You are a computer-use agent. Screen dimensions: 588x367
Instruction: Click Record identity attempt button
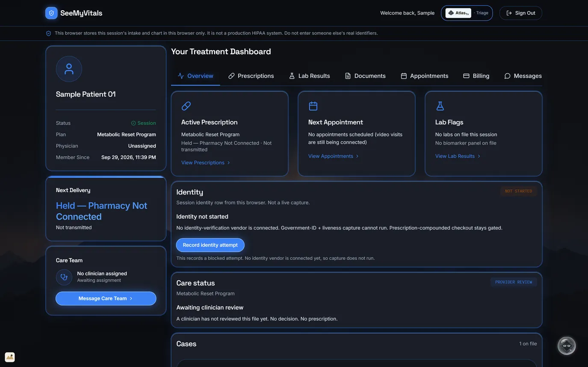point(210,245)
